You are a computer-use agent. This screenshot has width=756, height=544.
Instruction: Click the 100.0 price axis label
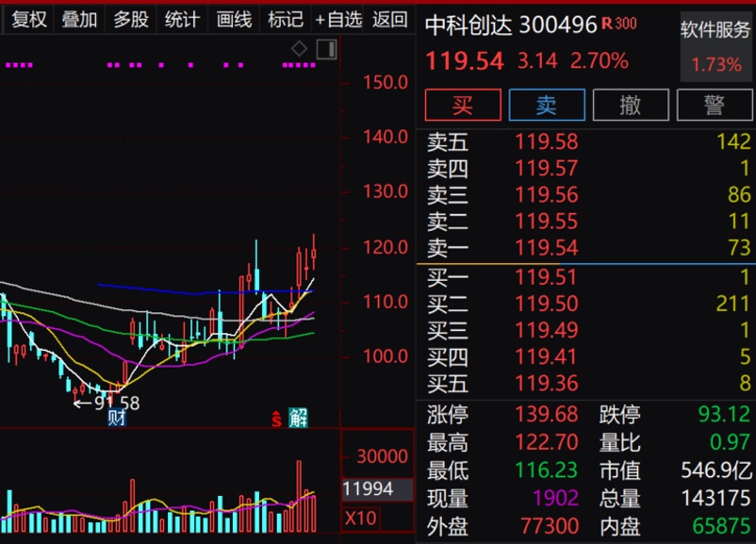coord(386,356)
